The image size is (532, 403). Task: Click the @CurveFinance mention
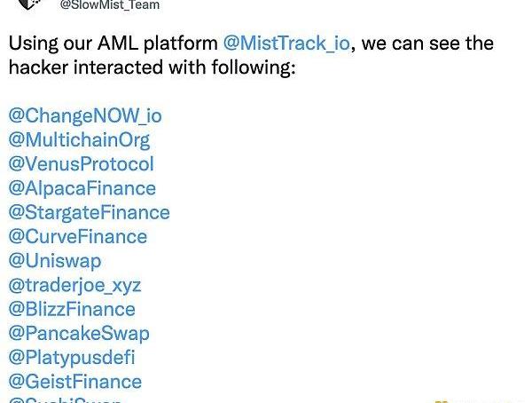tap(77, 236)
